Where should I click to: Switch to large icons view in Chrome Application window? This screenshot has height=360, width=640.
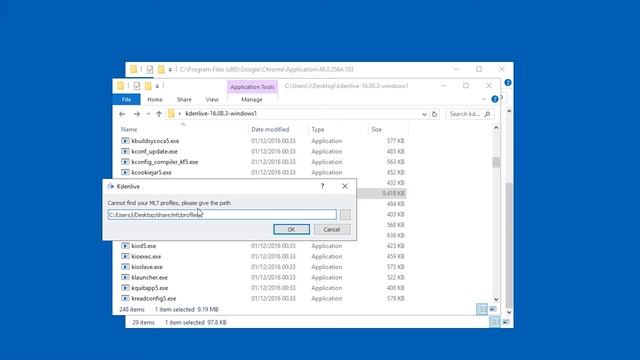[x=506, y=322]
